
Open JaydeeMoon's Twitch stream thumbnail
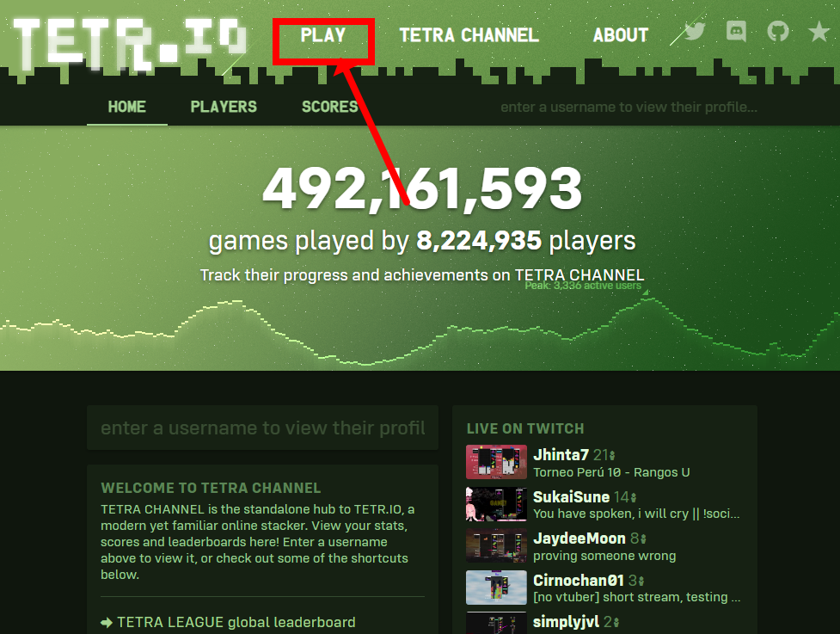[496, 545]
